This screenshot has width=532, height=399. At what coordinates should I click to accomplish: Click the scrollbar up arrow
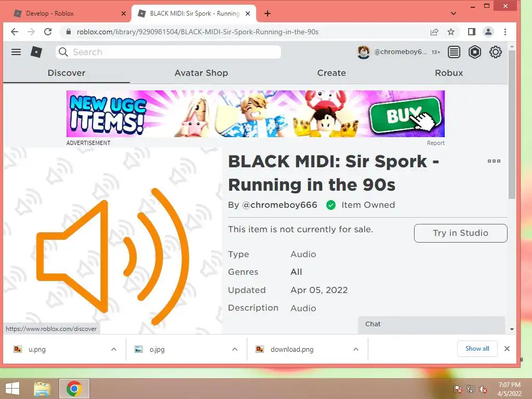tap(512, 46)
